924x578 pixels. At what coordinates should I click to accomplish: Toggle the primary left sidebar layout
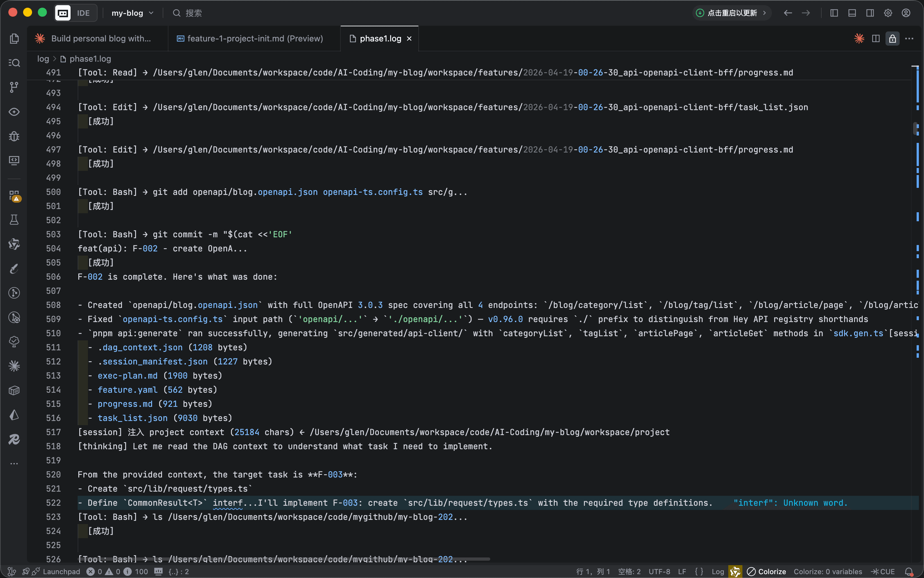[x=834, y=13]
